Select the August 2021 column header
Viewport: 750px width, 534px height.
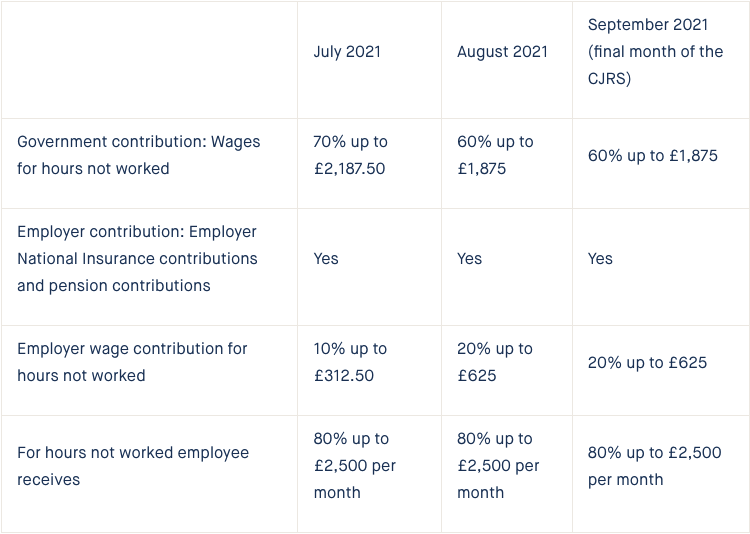point(502,52)
